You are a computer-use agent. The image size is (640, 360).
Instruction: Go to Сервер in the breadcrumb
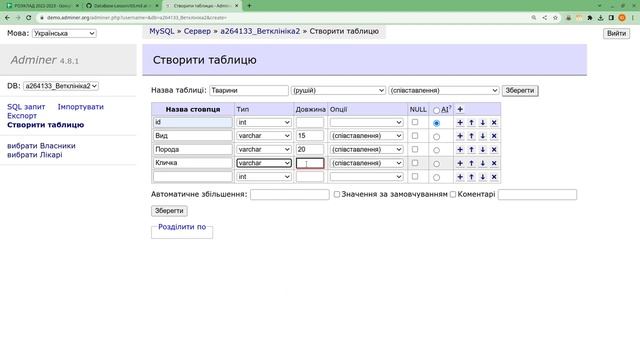click(x=197, y=31)
